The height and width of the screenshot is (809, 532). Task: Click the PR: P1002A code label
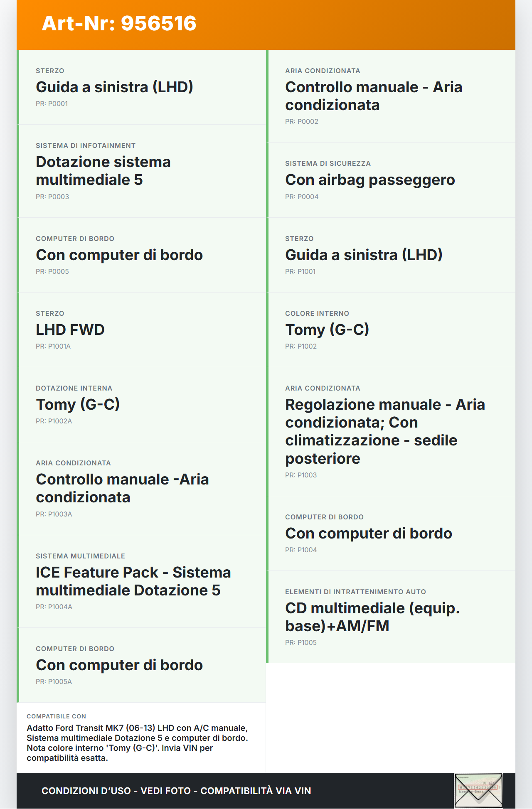coord(54,421)
